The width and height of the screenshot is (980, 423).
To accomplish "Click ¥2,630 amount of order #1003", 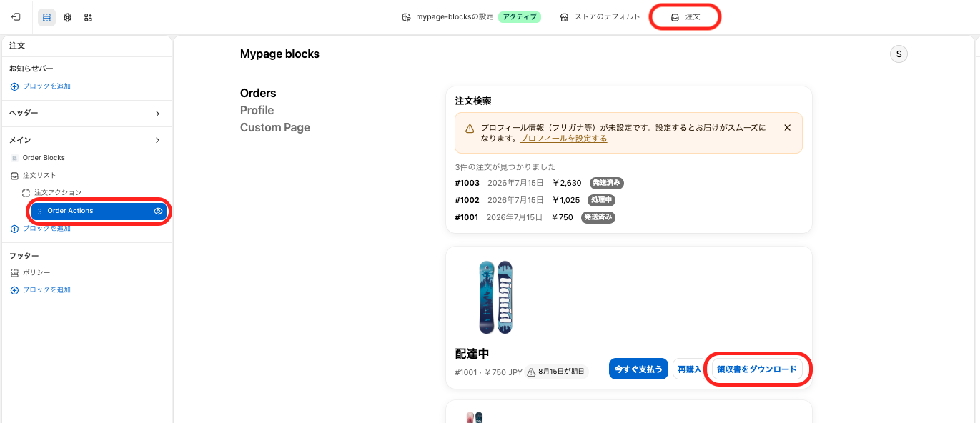I will (x=567, y=183).
